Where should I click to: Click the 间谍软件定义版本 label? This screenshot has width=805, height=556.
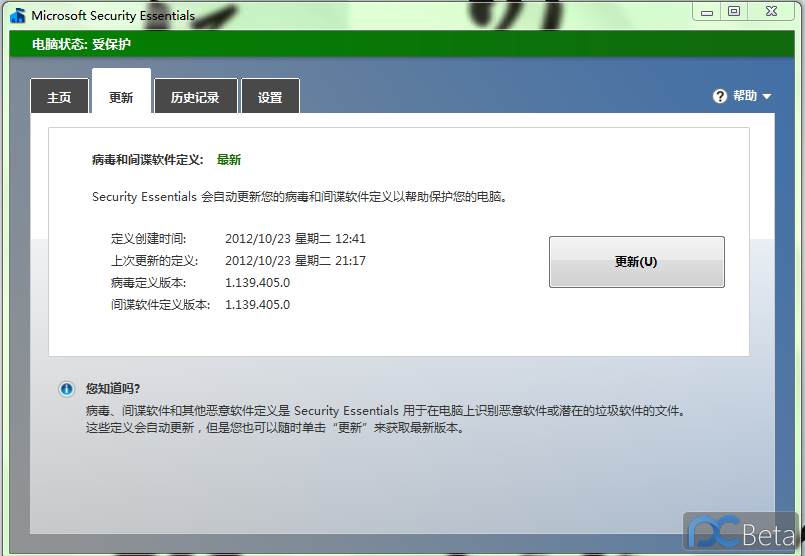[161, 305]
